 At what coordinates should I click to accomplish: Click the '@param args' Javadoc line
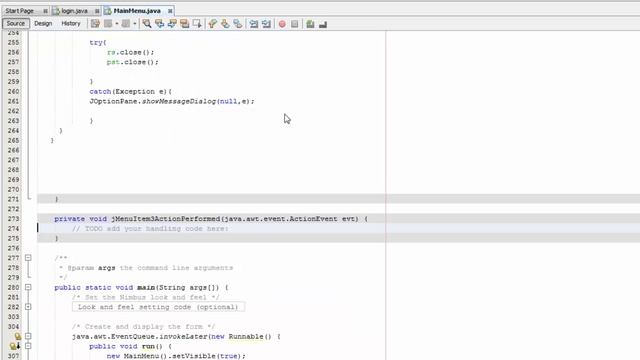(146, 268)
